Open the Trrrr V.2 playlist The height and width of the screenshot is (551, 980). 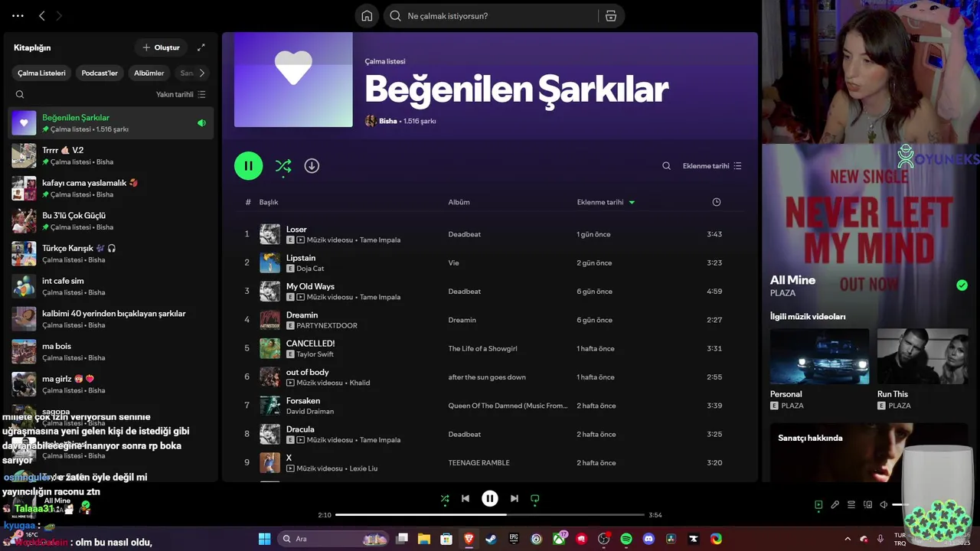[x=110, y=156]
